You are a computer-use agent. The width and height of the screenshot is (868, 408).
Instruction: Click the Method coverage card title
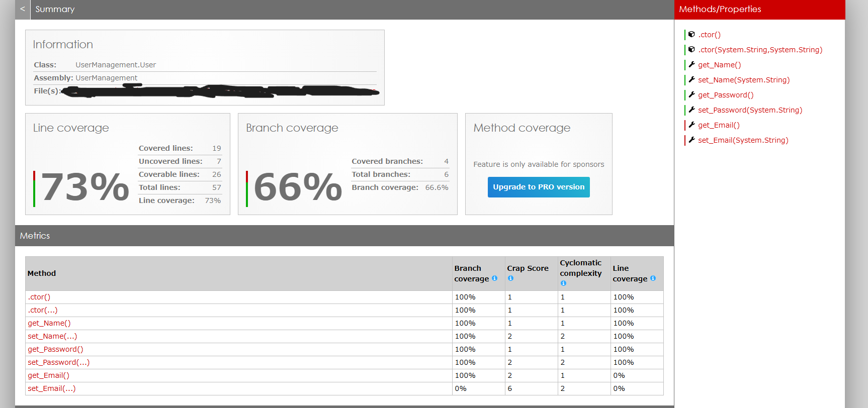point(522,128)
